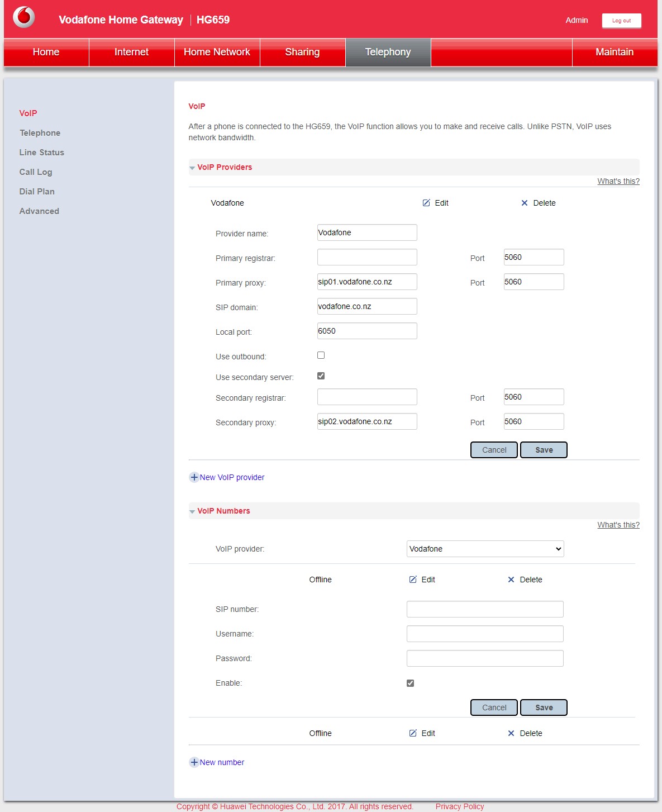The image size is (662, 812).
Task: Open Telephone in the sidebar
Action: (40, 133)
